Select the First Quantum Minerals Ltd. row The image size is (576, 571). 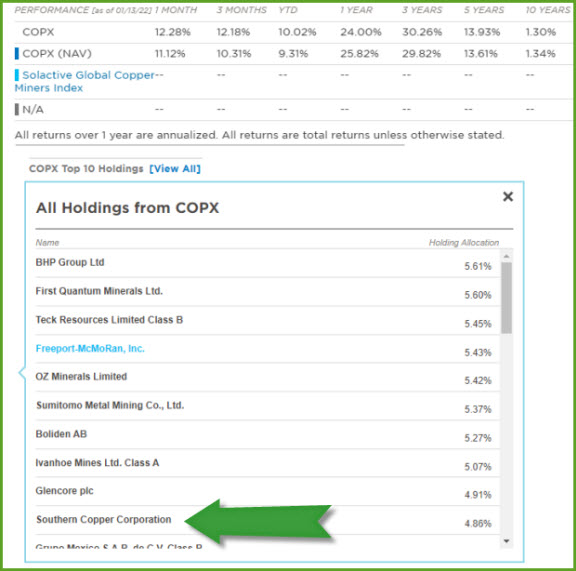(267, 292)
